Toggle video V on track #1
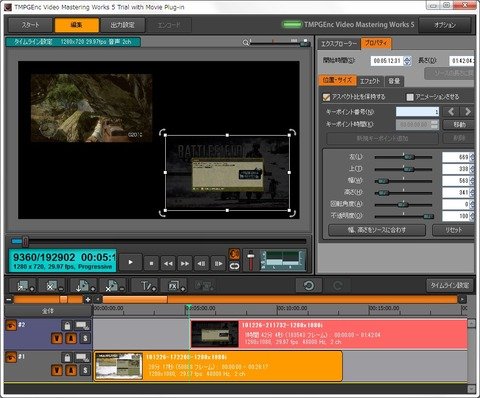The width and height of the screenshot is (480, 398). (57, 370)
